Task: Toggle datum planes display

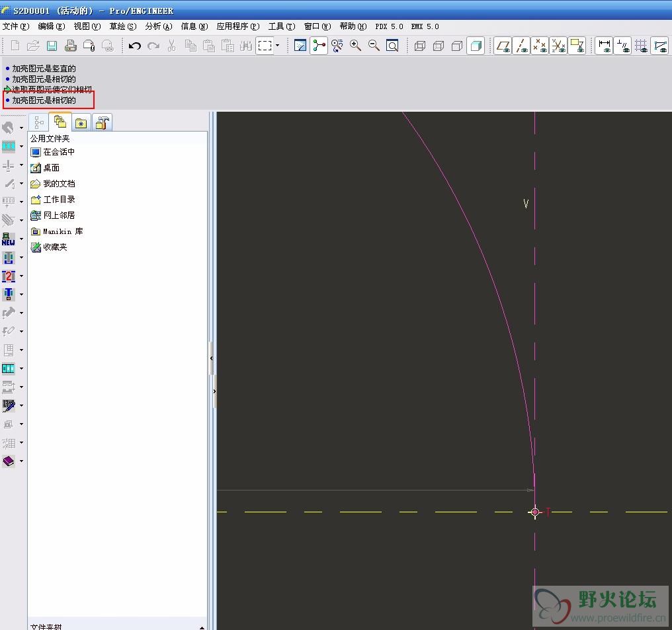Action: click(503, 46)
